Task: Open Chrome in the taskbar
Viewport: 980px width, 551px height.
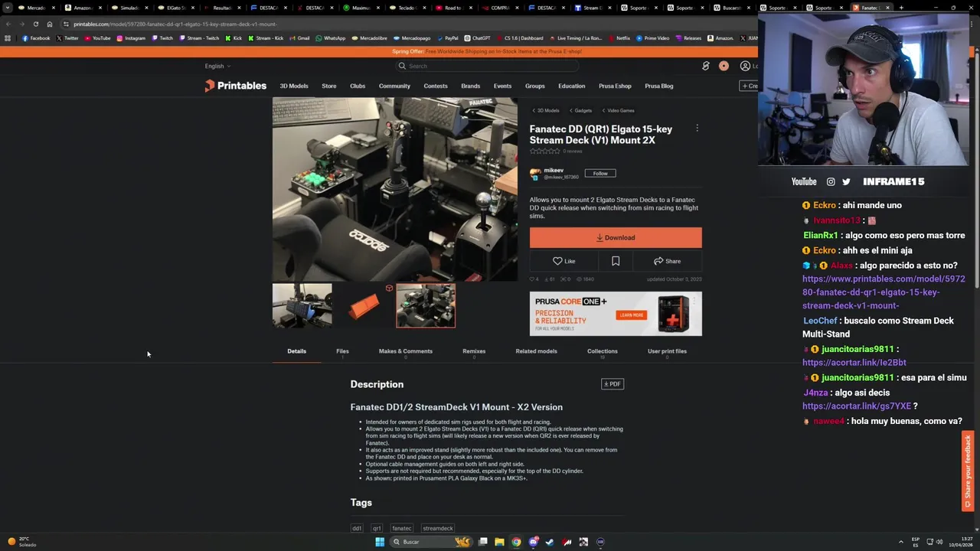Action: pyautogui.click(x=516, y=542)
